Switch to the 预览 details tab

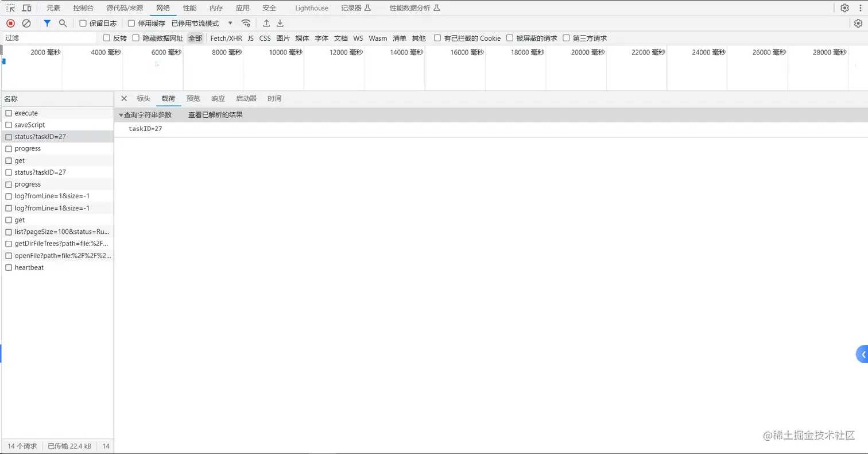click(193, 98)
